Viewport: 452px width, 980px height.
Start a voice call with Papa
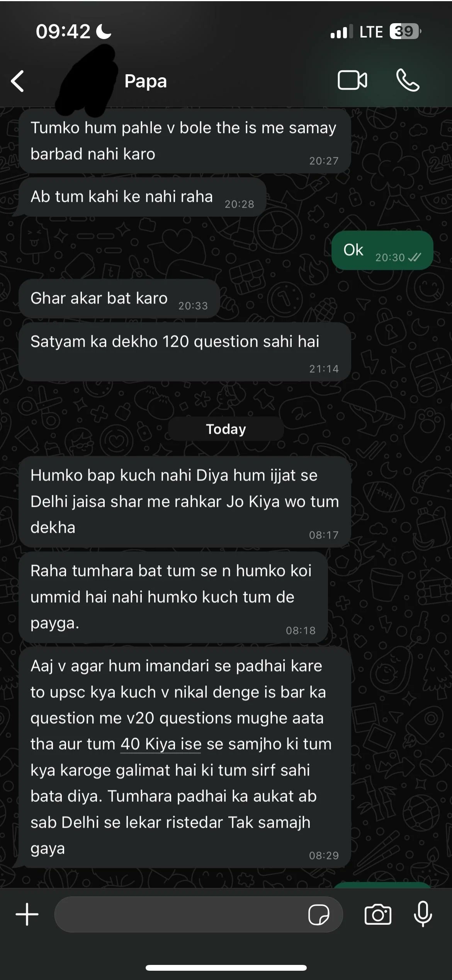(408, 80)
